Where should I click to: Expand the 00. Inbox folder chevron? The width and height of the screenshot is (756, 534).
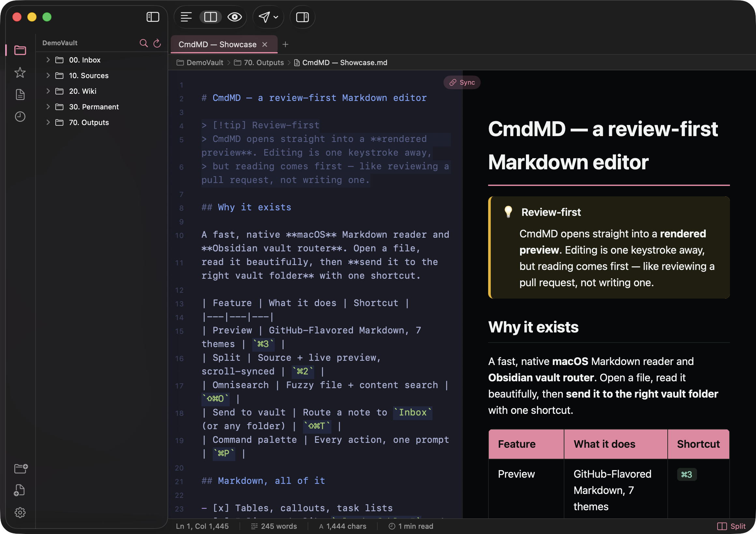tap(48, 60)
